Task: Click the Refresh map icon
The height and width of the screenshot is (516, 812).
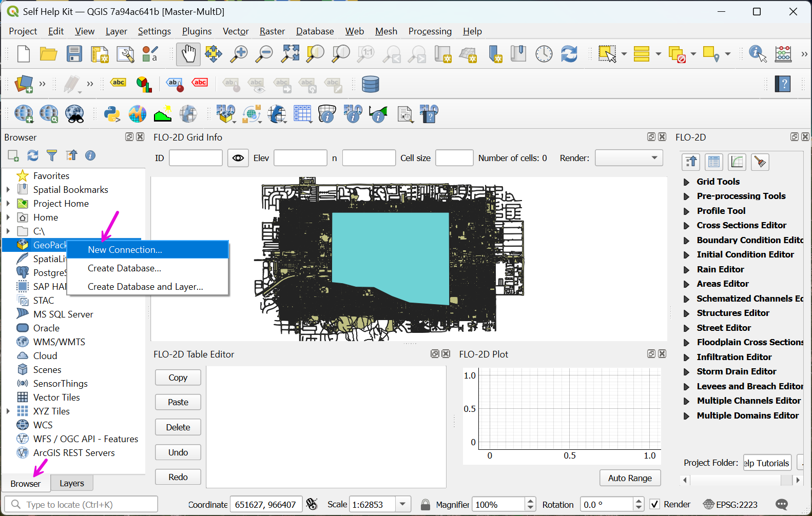Action: click(x=569, y=54)
